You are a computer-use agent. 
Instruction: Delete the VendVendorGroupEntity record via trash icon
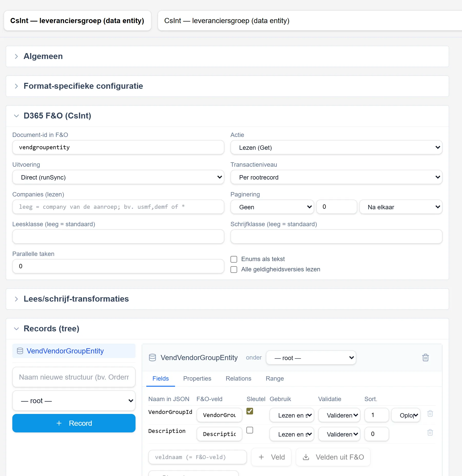(425, 358)
